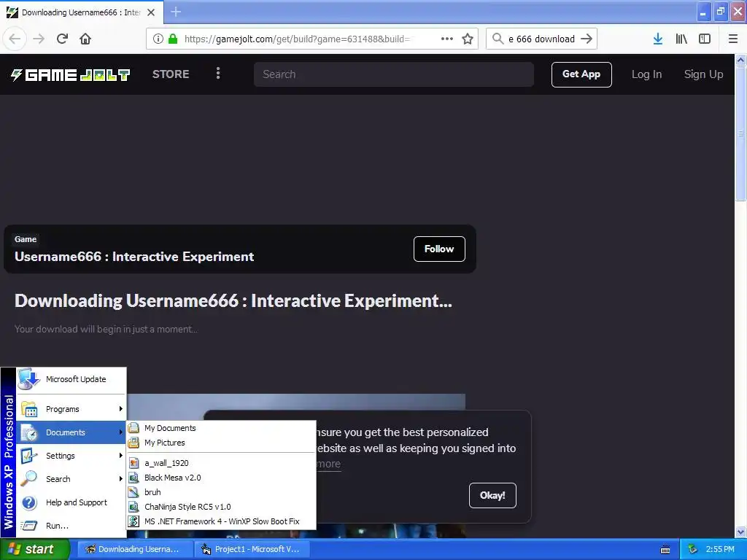The width and height of the screenshot is (747, 560).
Task: Open the Library bookmarks icon
Action: coord(681,39)
